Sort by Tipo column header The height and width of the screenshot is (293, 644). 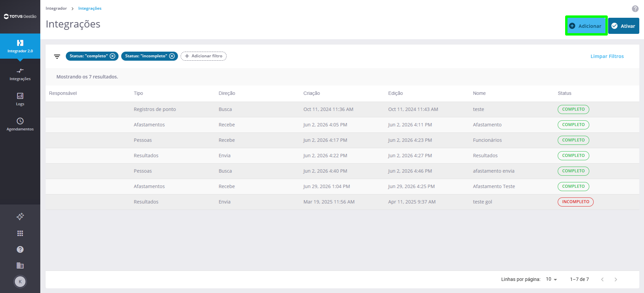[138, 93]
